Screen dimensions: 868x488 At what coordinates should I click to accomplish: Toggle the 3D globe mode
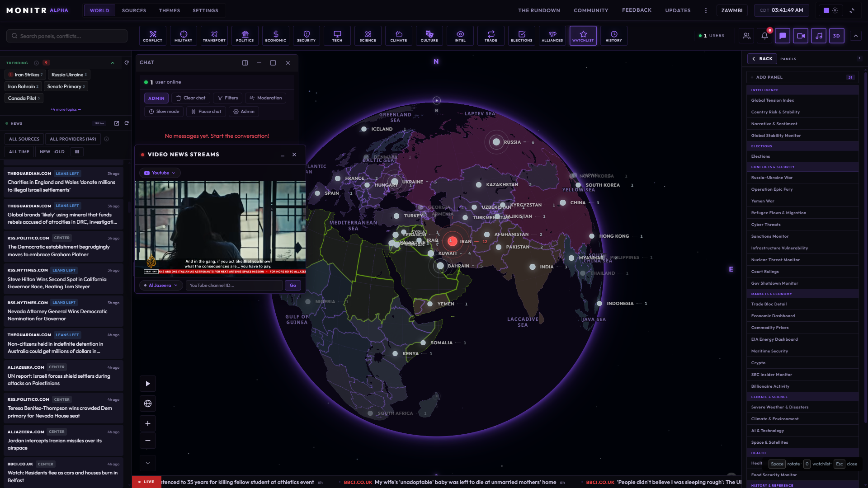coord(837,36)
